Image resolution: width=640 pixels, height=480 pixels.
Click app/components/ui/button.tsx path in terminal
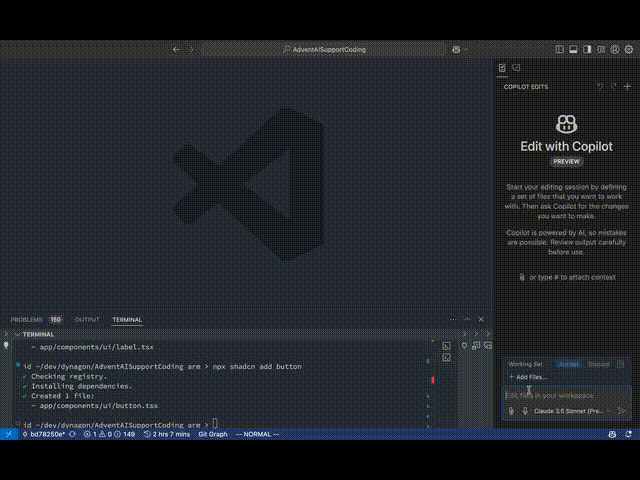(x=98, y=406)
